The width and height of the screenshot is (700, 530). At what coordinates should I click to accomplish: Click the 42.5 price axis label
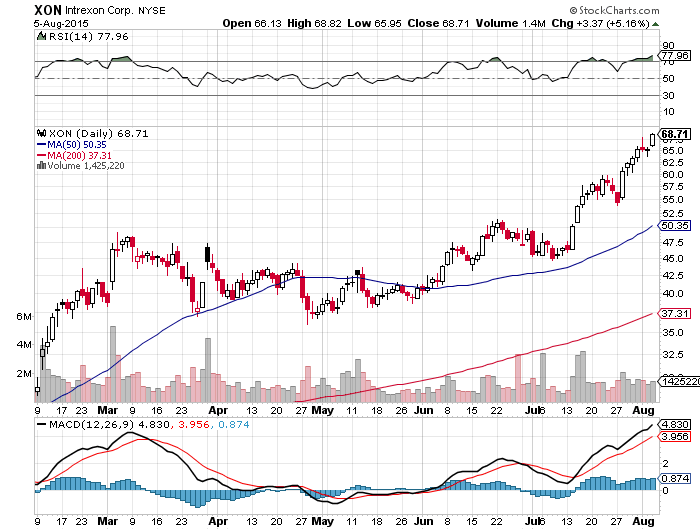point(673,275)
